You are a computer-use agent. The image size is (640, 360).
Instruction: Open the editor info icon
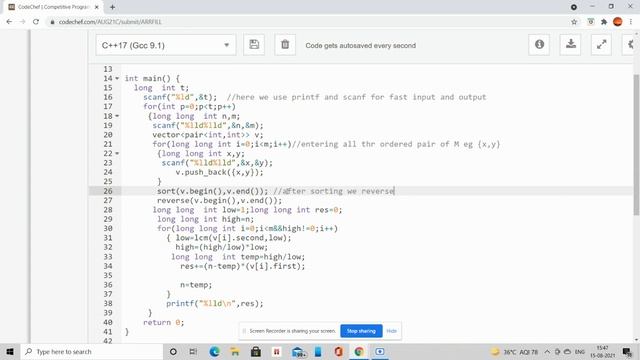539,44
